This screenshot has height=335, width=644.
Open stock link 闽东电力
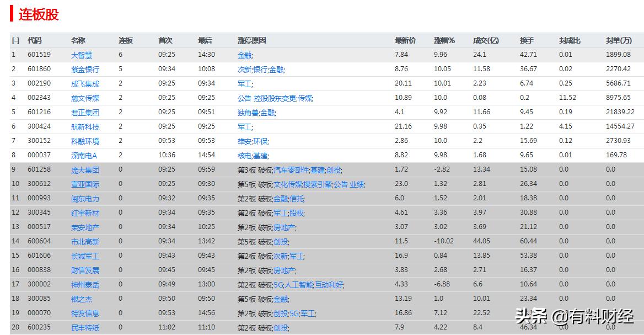(85, 199)
